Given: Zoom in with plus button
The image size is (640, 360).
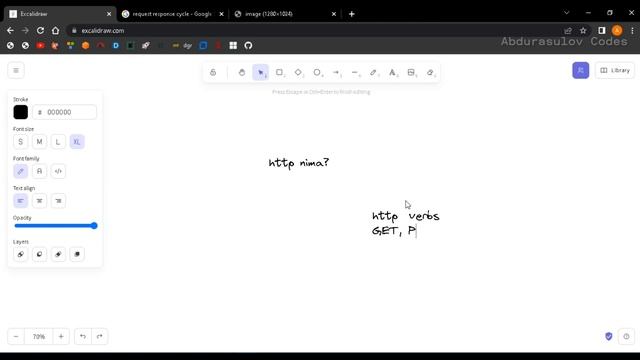Looking at the screenshot, I should (61, 336).
